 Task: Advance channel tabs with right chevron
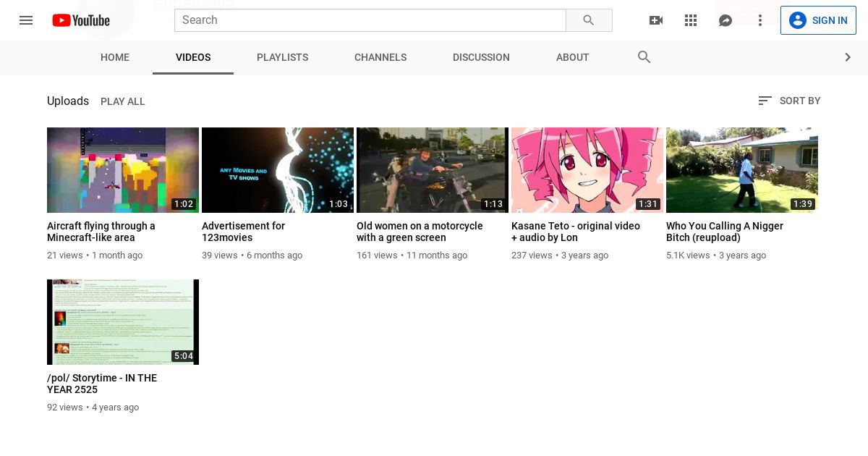[848, 57]
